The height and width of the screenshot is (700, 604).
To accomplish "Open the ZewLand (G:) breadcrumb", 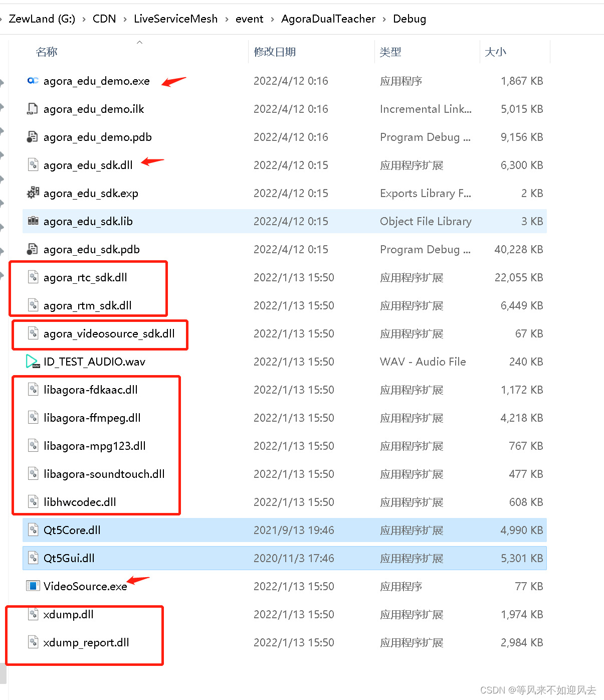I will [x=42, y=19].
